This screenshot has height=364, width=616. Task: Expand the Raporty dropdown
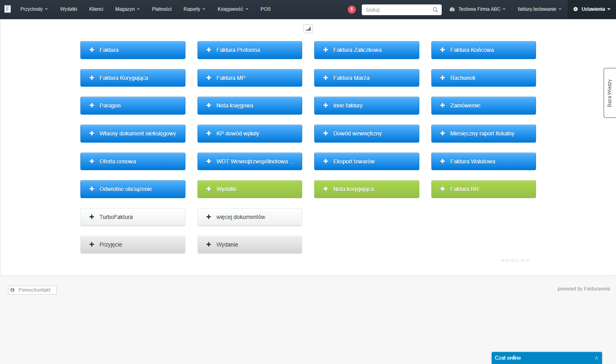point(194,9)
